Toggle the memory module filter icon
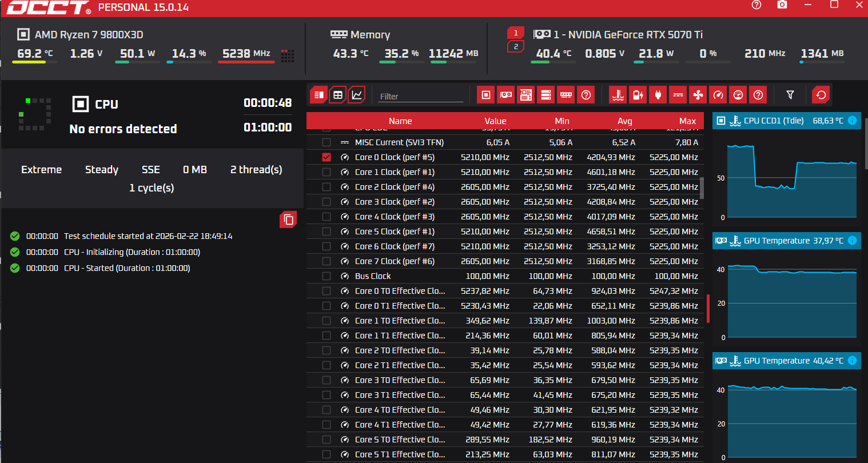The width and height of the screenshot is (868, 463). (x=566, y=95)
